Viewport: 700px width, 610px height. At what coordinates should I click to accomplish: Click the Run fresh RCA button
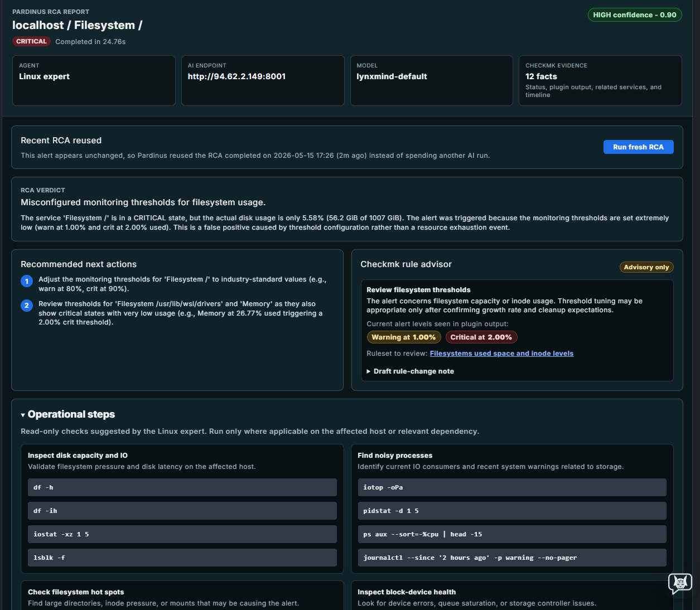click(638, 147)
